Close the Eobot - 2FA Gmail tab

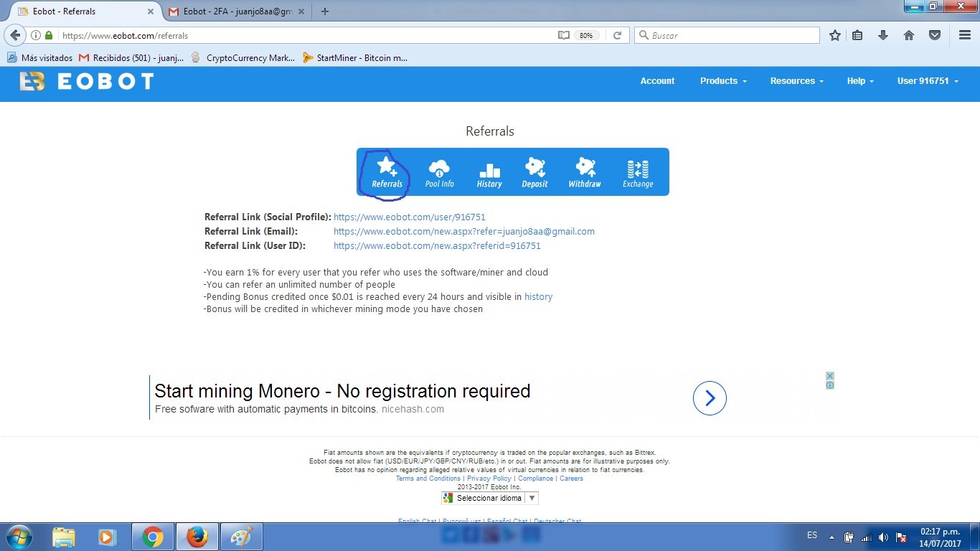[x=301, y=11]
